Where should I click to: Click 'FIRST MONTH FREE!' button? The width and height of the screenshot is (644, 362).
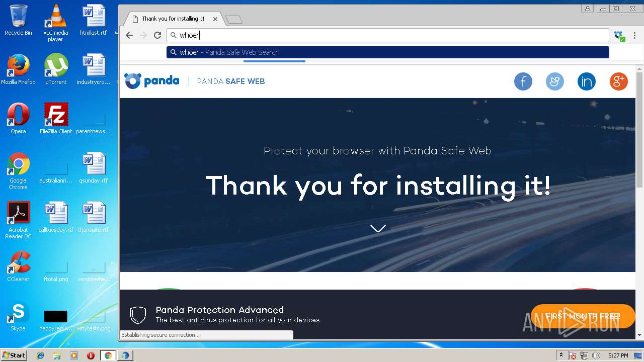[583, 316]
